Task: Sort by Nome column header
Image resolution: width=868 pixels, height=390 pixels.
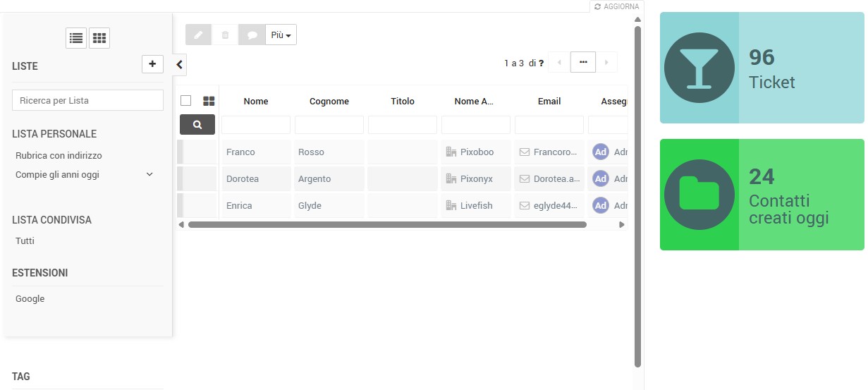Action: tap(256, 102)
